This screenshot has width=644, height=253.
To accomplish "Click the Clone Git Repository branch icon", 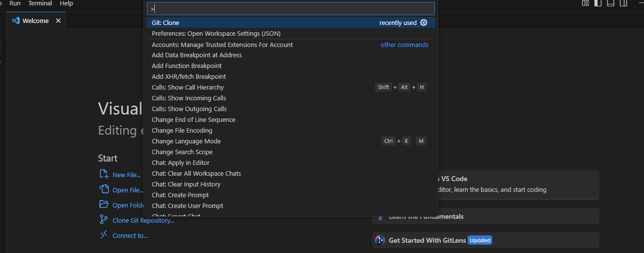I will pyautogui.click(x=104, y=220).
